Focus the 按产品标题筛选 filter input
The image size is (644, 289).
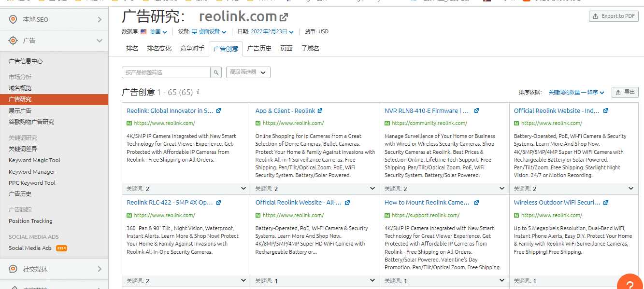166,72
